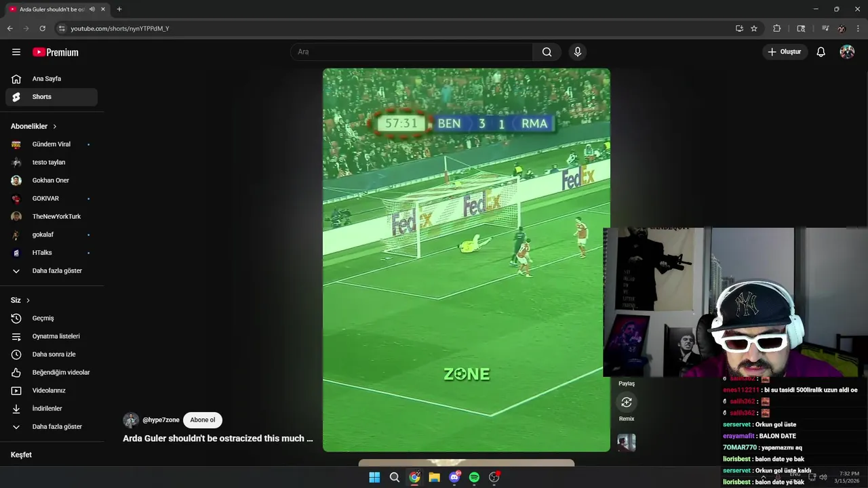
Task: Bookmark the page with the star icon
Action: coord(754,28)
